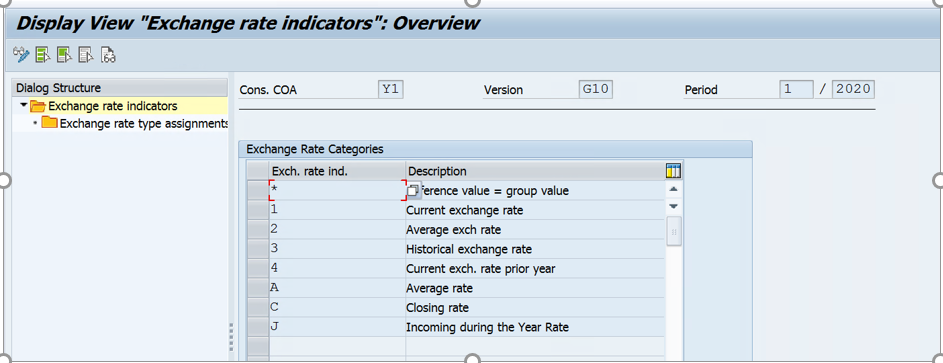This screenshot has width=943, height=363.
Task: Click the Version field G10
Action: [x=595, y=90]
